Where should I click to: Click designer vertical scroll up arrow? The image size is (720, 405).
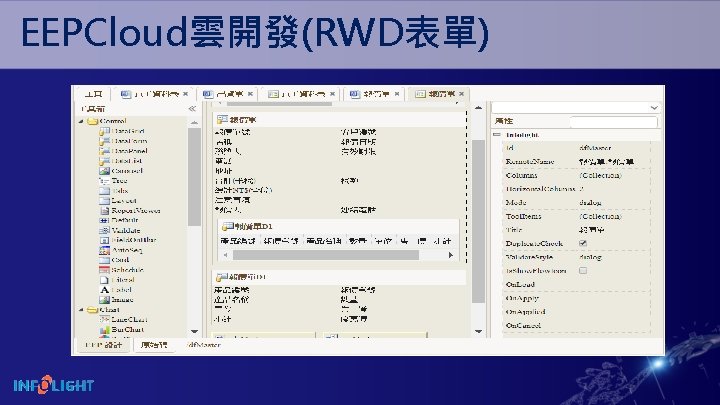coord(478,108)
